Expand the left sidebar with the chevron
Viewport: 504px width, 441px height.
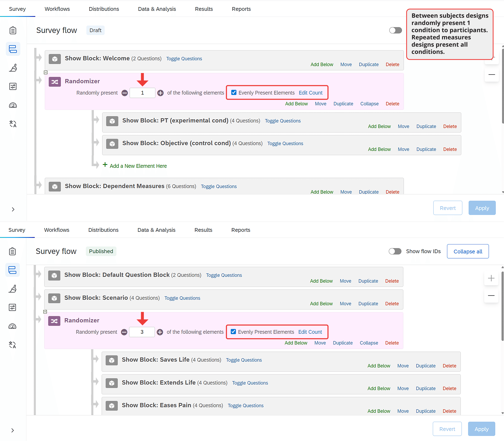(x=13, y=209)
